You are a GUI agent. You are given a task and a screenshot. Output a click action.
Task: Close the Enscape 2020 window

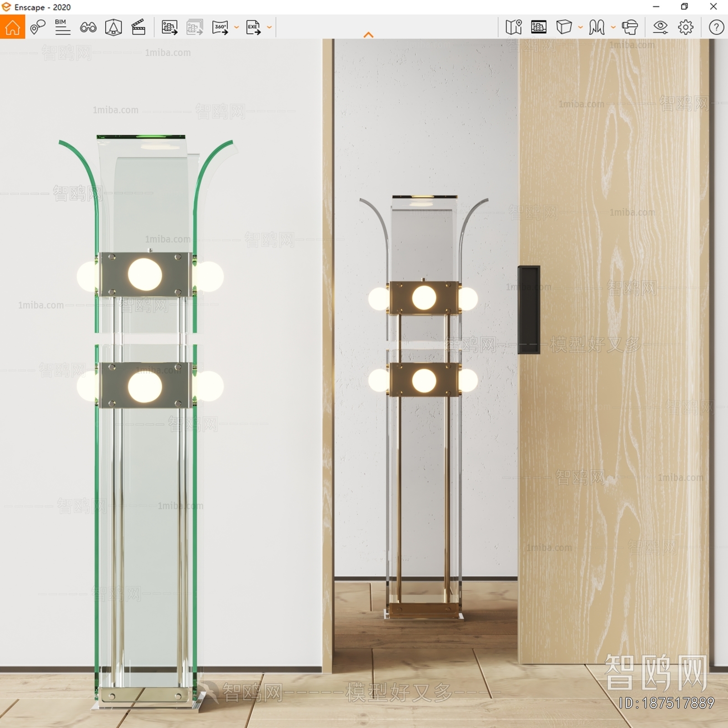tap(713, 6)
